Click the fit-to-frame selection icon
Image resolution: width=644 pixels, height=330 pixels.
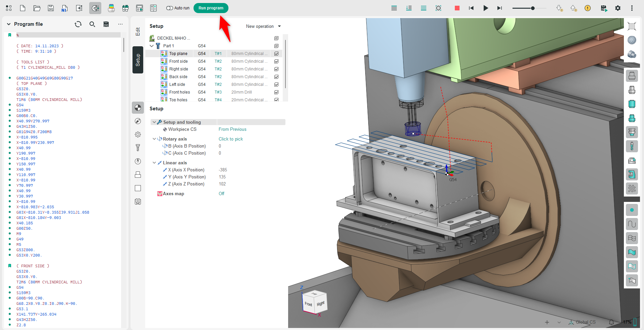click(x=438, y=8)
